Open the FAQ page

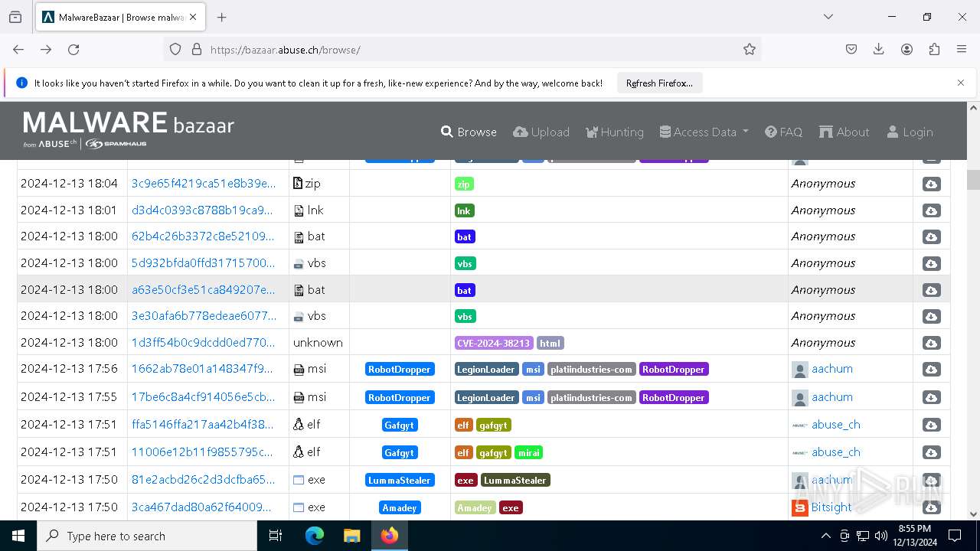click(x=784, y=132)
